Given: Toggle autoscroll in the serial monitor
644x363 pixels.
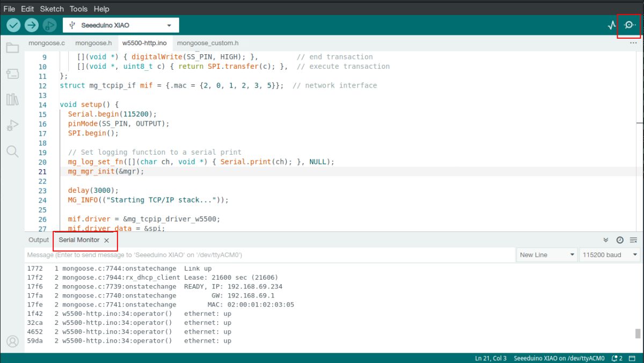Looking at the screenshot, I should point(606,240).
